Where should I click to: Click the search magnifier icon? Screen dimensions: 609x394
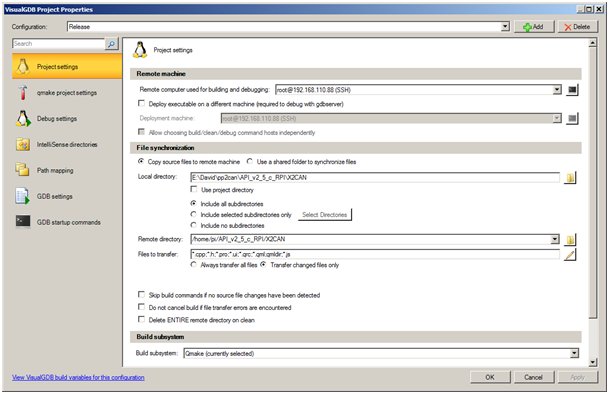tap(111, 44)
